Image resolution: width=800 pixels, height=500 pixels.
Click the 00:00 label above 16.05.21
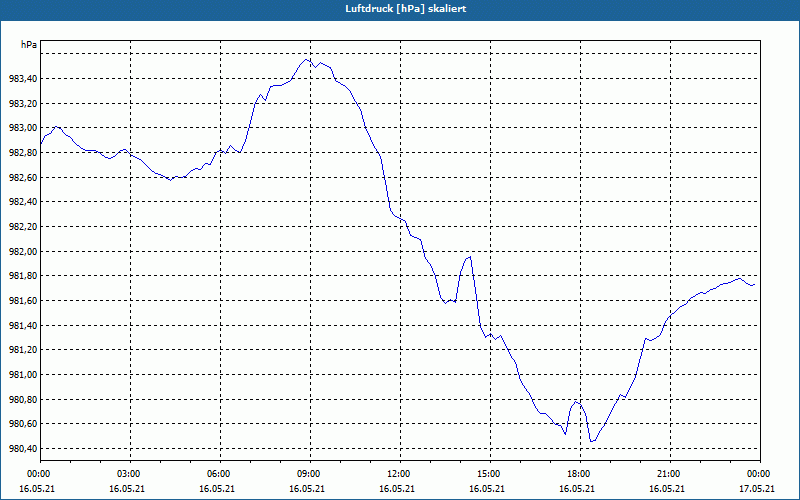point(40,474)
